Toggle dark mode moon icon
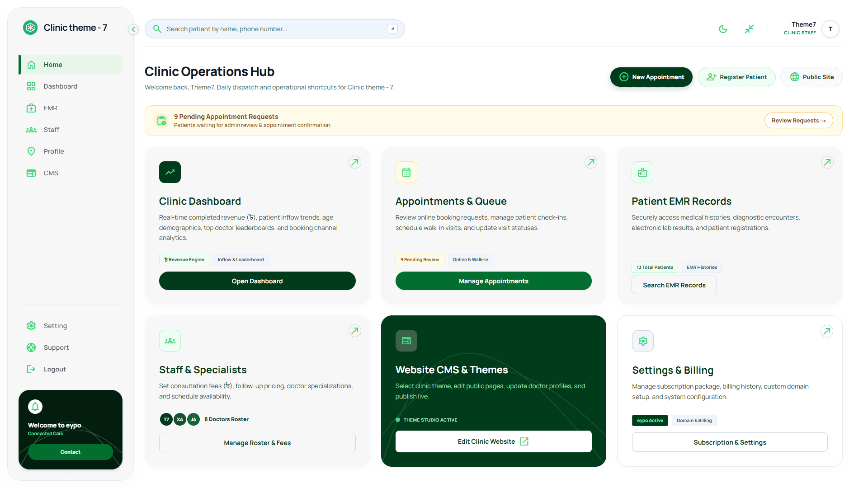Image resolution: width=868 pixels, height=488 pixels. [723, 29]
